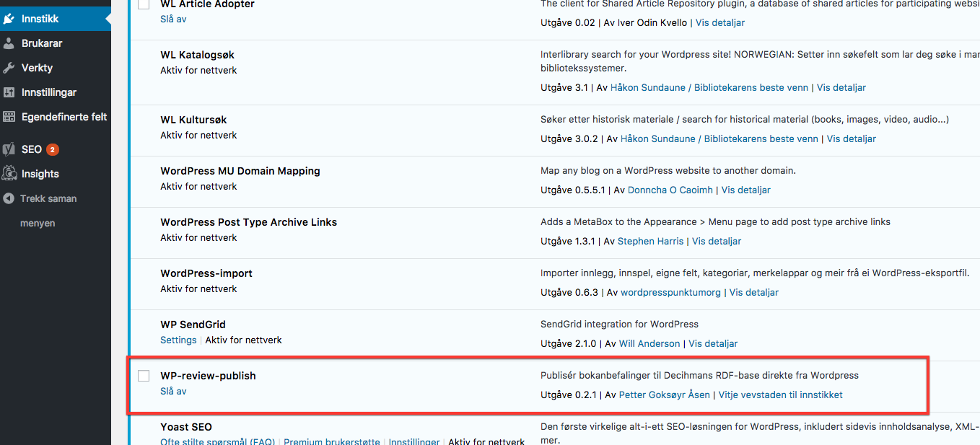Open WP SendGrid Settings link
The height and width of the screenshot is (445, 980).
click(178, 340)
